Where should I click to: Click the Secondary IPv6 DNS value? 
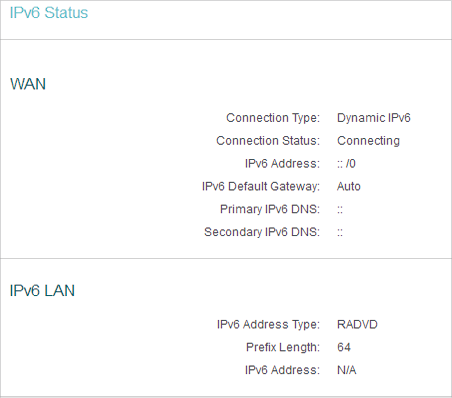tap(340, 233)
